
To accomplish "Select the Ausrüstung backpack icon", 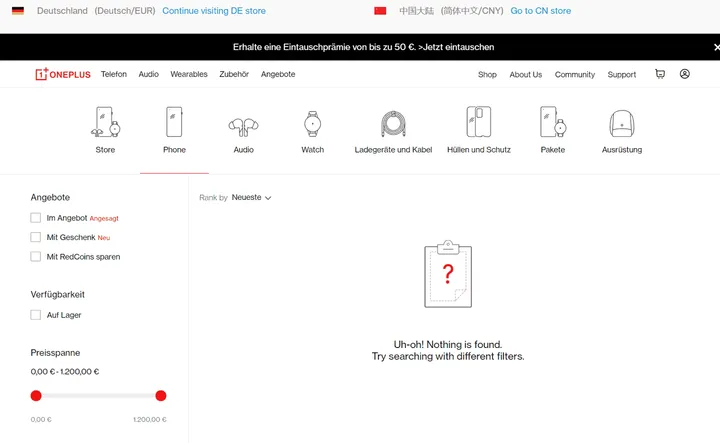I will coord(622,124).
